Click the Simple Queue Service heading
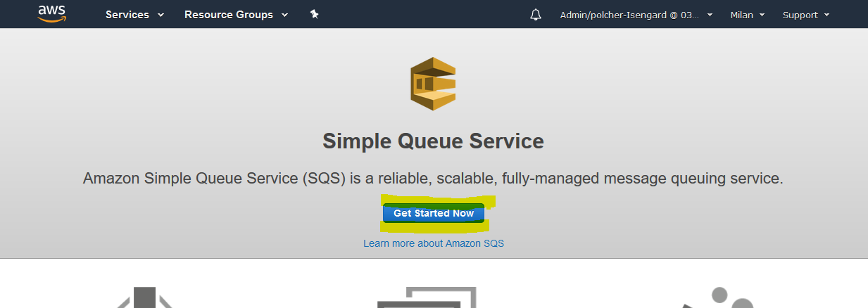The width and height of the screenshot is (868, 308). (433, 141)
